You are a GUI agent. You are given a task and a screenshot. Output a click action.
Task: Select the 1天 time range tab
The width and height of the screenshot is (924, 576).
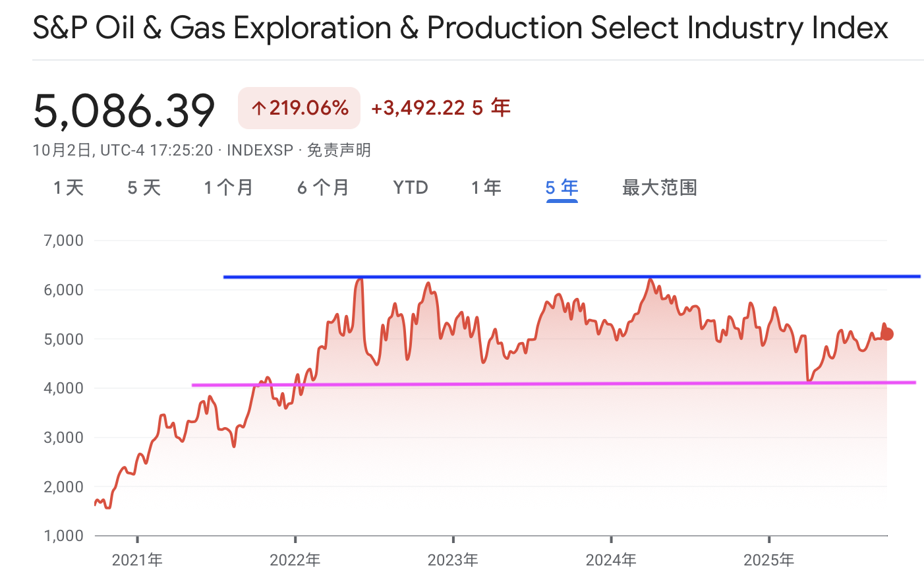(69, 188)
